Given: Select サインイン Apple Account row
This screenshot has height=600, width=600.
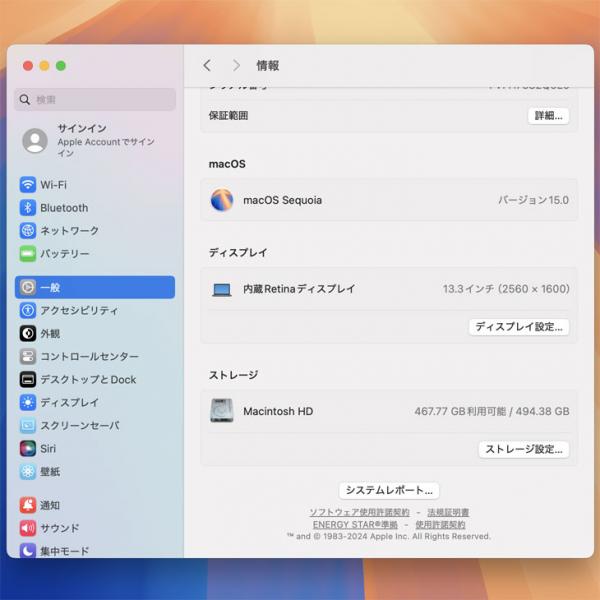Looking at the screenshot, I should [95, 140].
